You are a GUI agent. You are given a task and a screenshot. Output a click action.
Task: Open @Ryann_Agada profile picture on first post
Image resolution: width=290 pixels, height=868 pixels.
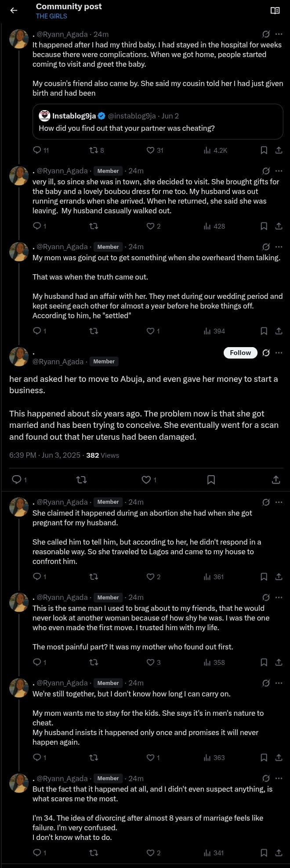pyautogui.click(x=19, y=39)
